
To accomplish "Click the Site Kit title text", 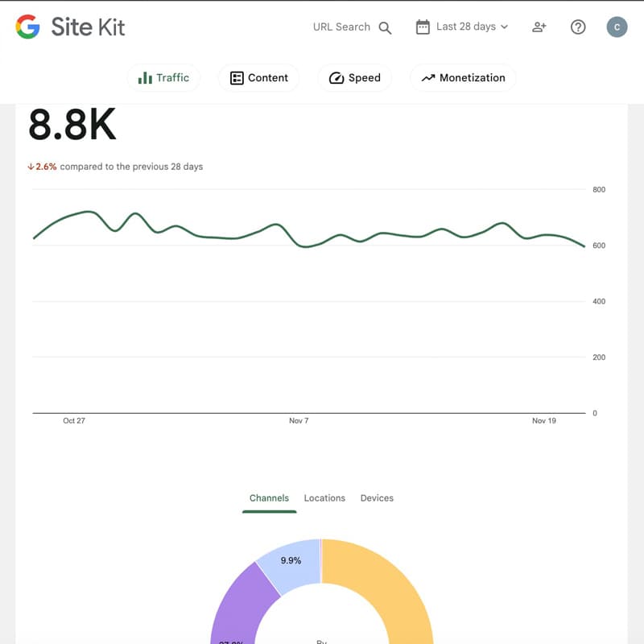I will click(88, 27).
